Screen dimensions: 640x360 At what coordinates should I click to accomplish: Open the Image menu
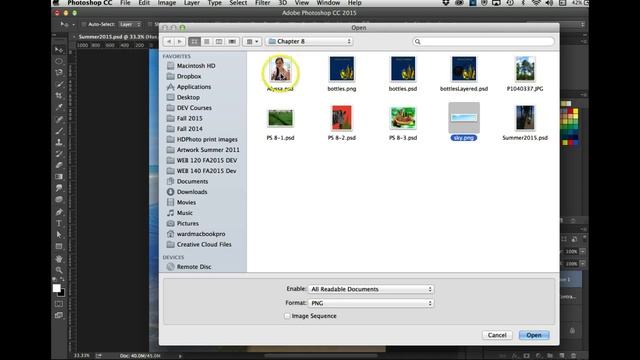[167, 3]
